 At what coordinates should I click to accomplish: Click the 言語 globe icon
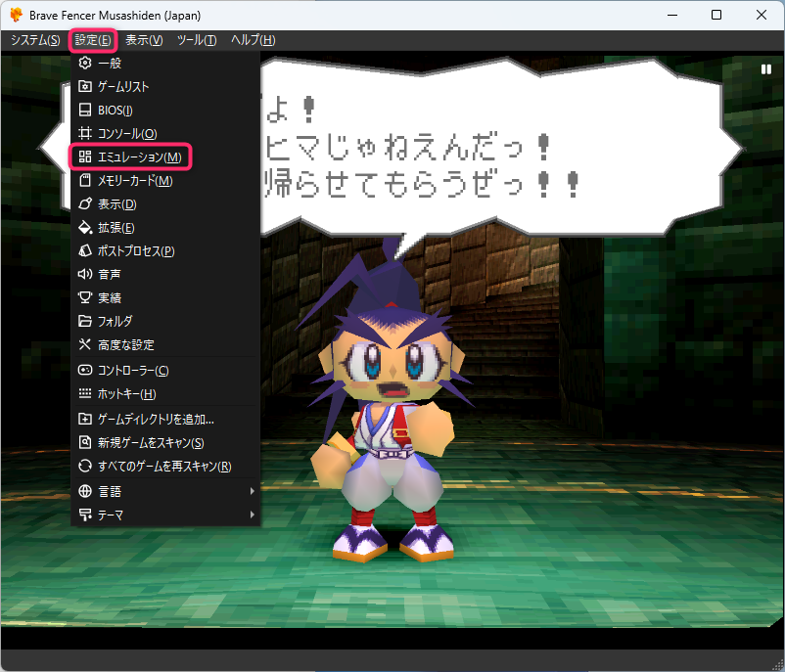(85, 491)
